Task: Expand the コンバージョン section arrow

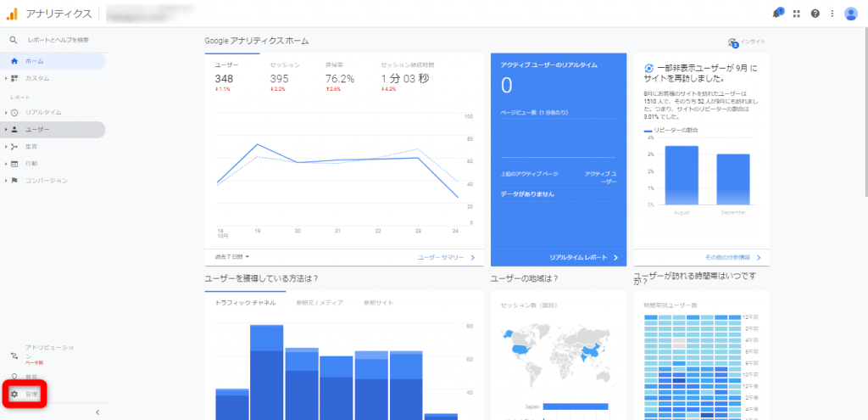Action: [x=6, y=181]
